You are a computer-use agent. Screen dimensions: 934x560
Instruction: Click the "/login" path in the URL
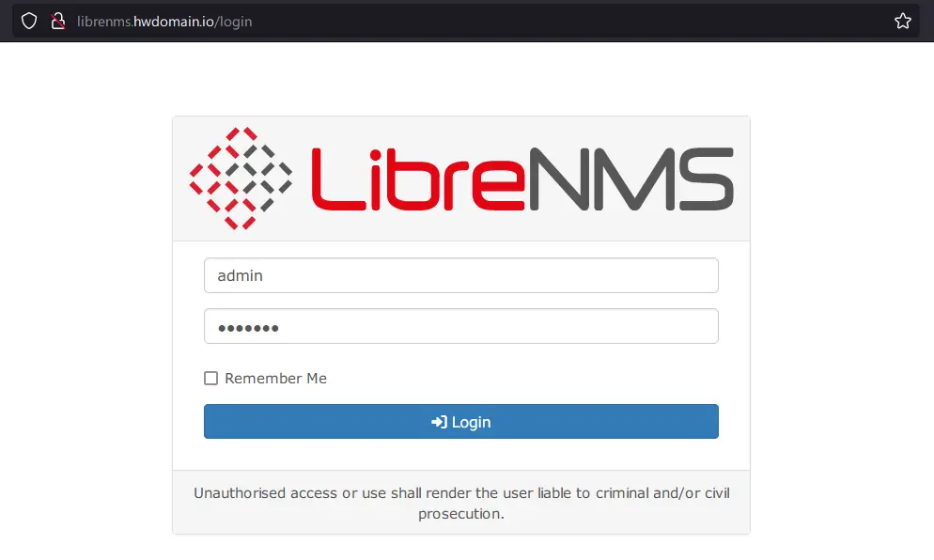[233, 22]
